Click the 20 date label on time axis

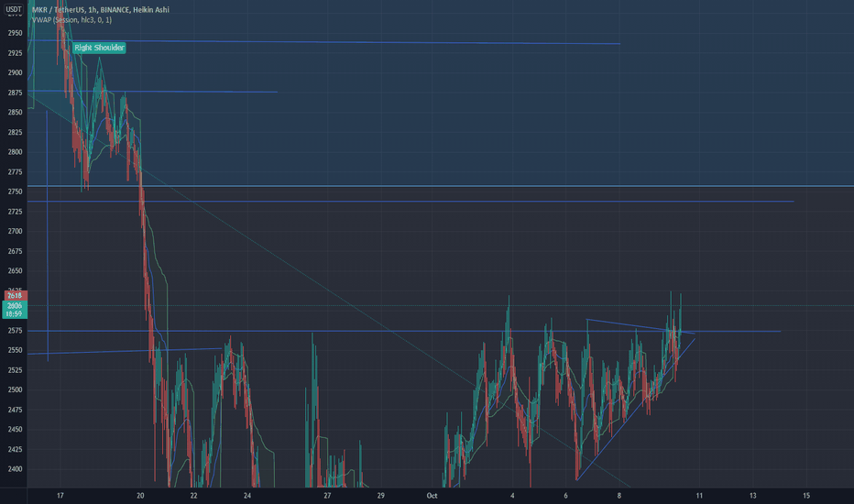[140, 496]
